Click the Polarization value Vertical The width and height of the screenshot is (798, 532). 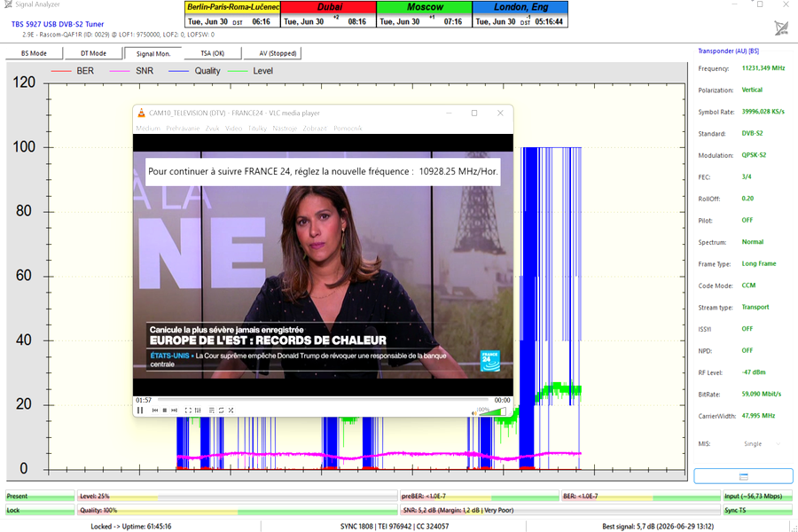click(752, 90)
